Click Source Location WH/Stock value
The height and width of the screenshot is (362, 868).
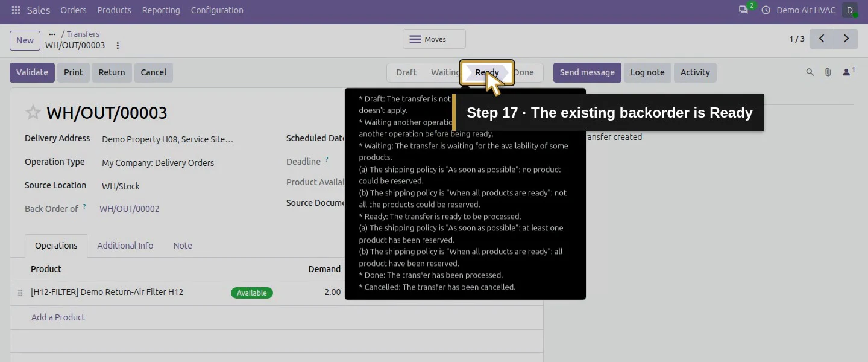coord(121,186)
